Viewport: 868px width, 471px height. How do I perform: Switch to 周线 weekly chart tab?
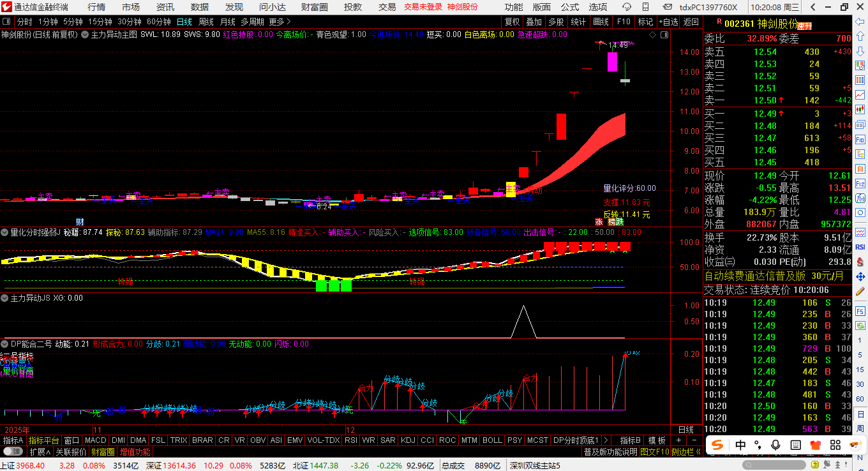(206, 22)
